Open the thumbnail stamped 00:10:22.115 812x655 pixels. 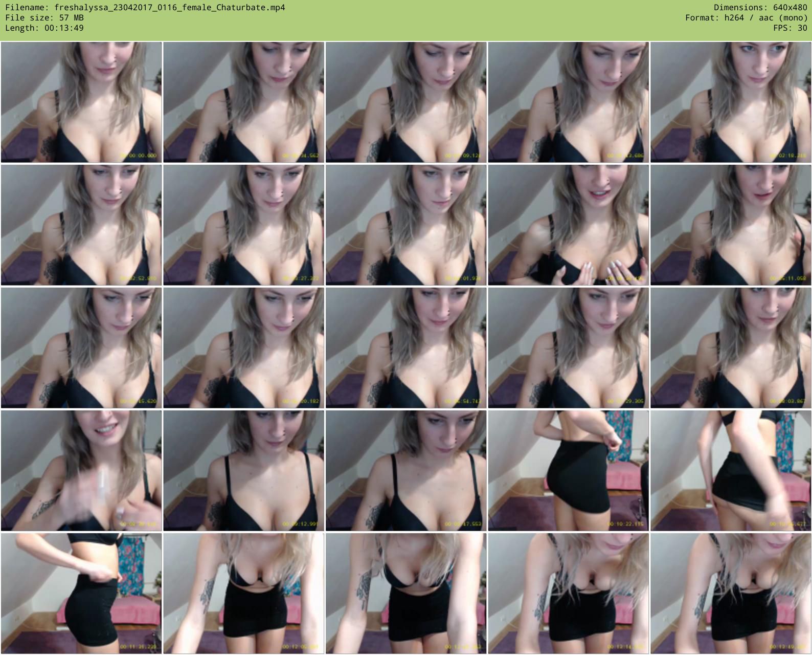568,471
